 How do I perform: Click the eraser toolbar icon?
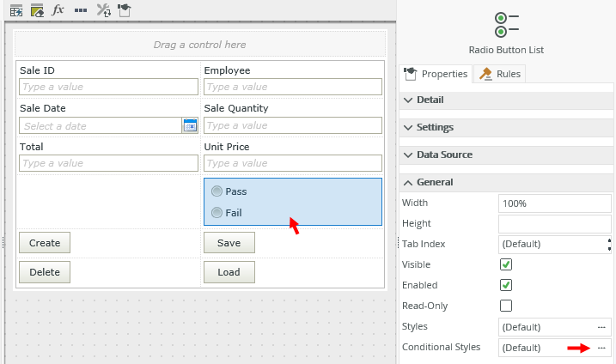(37, 10)
